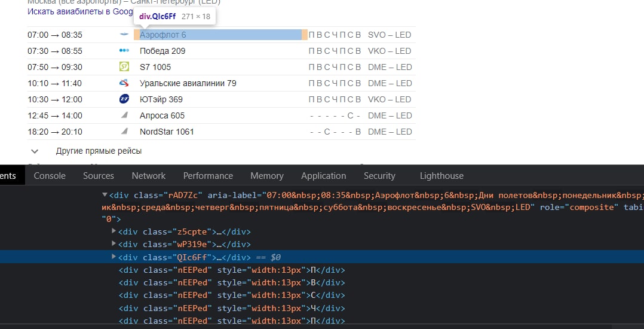Image resolution: width=644 pixels, height=329 pixels.
Task: Expand the div class z5cpte node
Action: pos(114,231)
